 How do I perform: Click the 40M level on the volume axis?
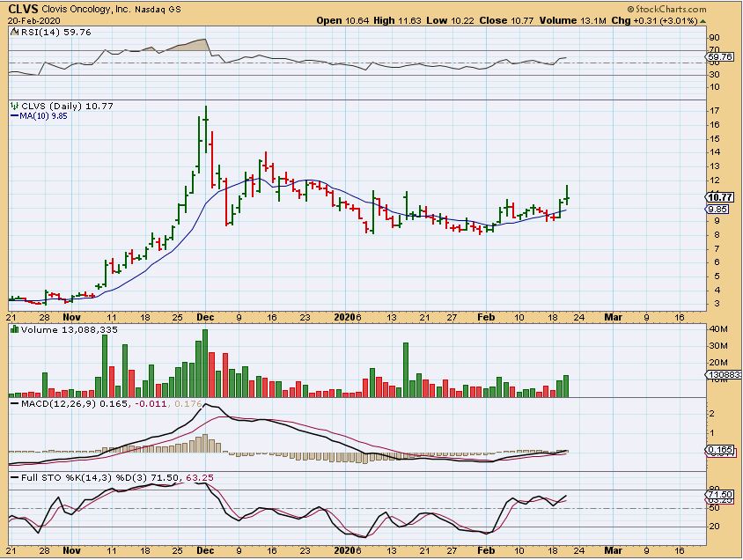click(x=718, y=329)
